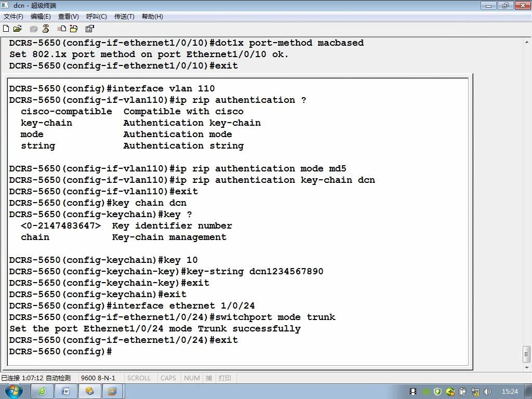Screen dimensions: 532x399
Task: Click the HyperTerminal title bar app icon
Action: pyautogui.click(x=5, y=5)
